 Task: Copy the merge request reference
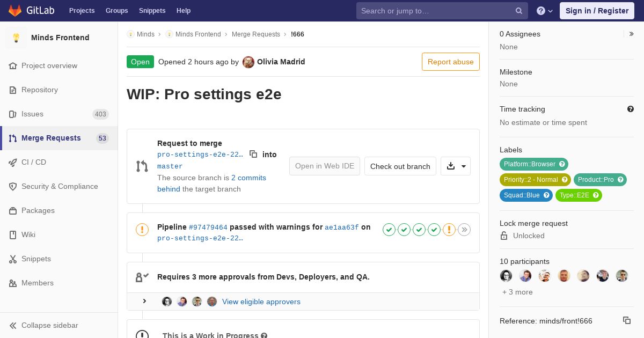pyautogui.click(x=626, y=320)
